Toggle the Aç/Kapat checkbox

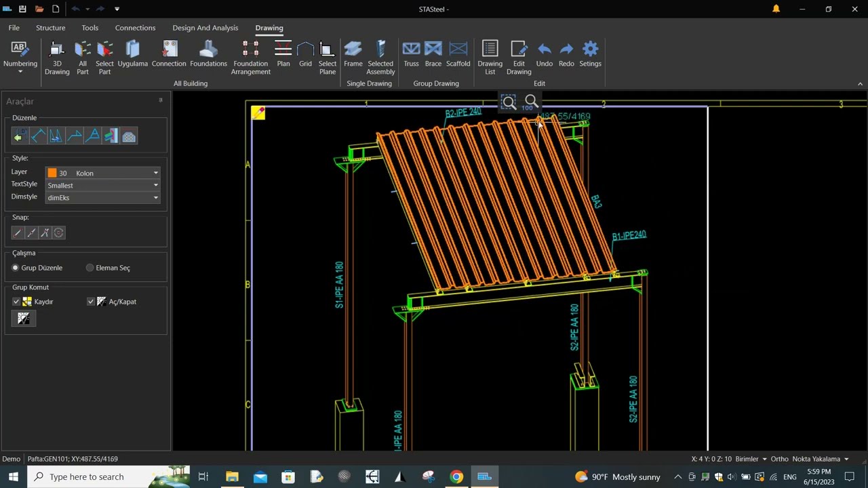point(91,302)
